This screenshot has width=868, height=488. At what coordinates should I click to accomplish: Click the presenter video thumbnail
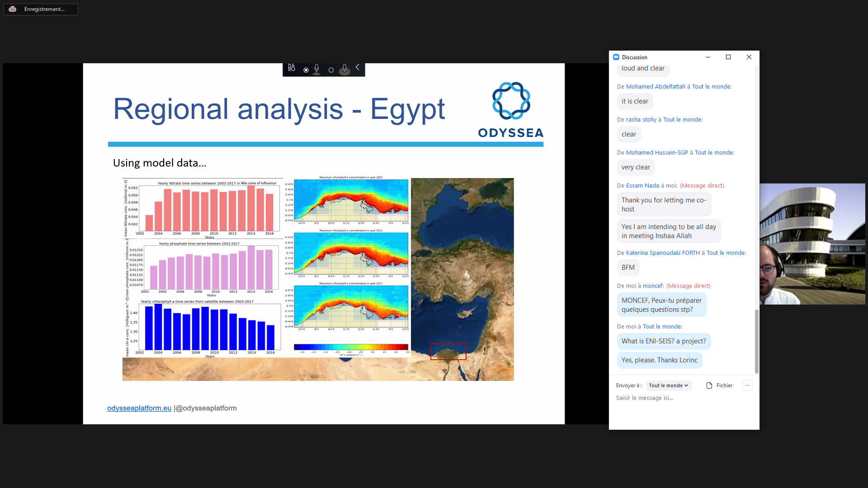812,244
